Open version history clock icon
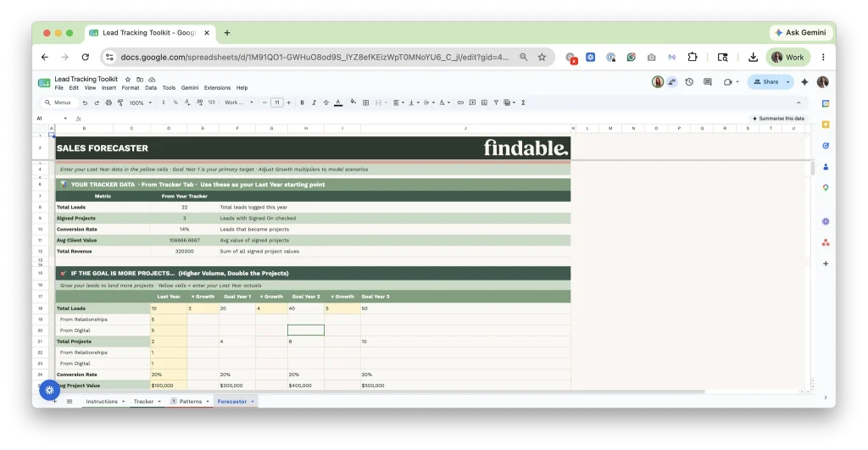The width and height of the screenshot is (868, 450). click(x=689, y=82)
